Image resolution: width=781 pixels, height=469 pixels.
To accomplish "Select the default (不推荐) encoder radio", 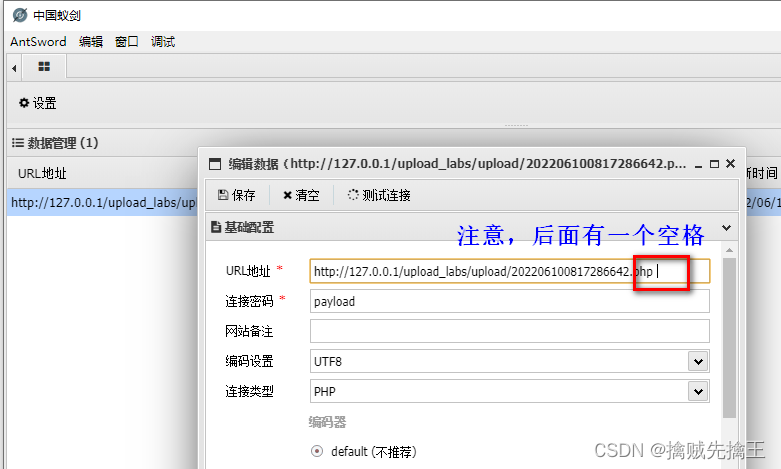I will click(317, 452).
